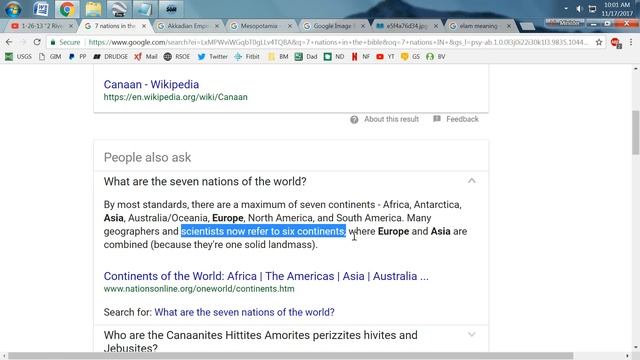Open the GIM bookmark
This screenshot has width=640, height=360.
50,57
